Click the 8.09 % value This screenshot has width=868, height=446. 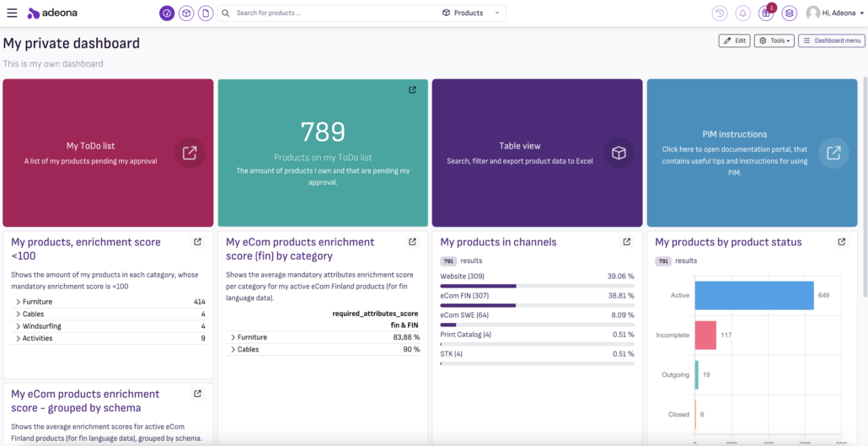[623, 315]
